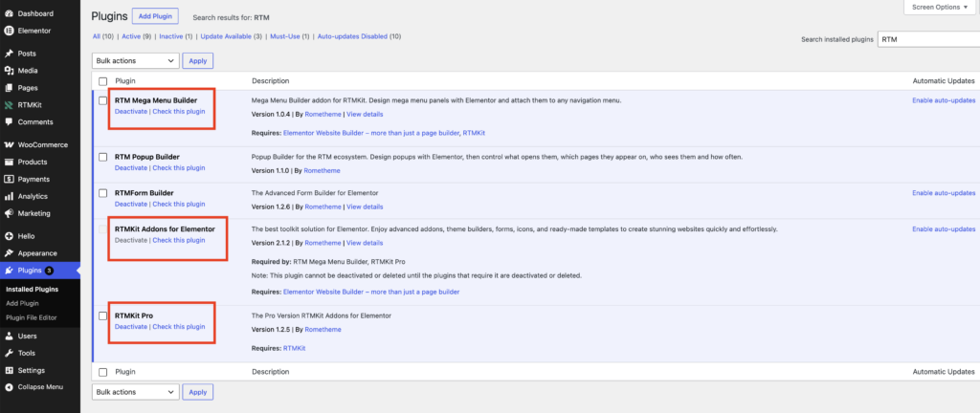980x413 pixels.
Task: Click the Add Plugin button
Action: coord(156,16)
